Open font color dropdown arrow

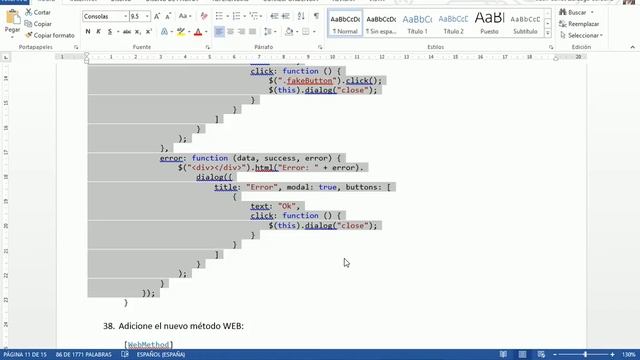click(x=206, y=31)
